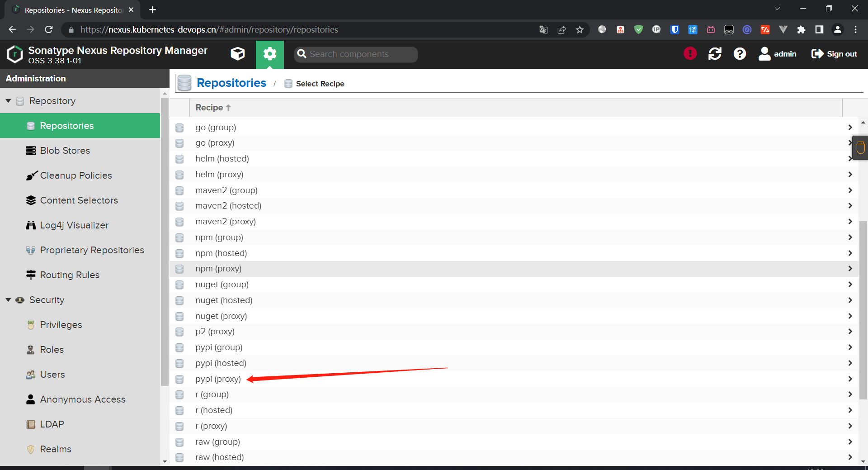Collapse the Repository tree section
This screenshot has width=868, height=470.
8,101
